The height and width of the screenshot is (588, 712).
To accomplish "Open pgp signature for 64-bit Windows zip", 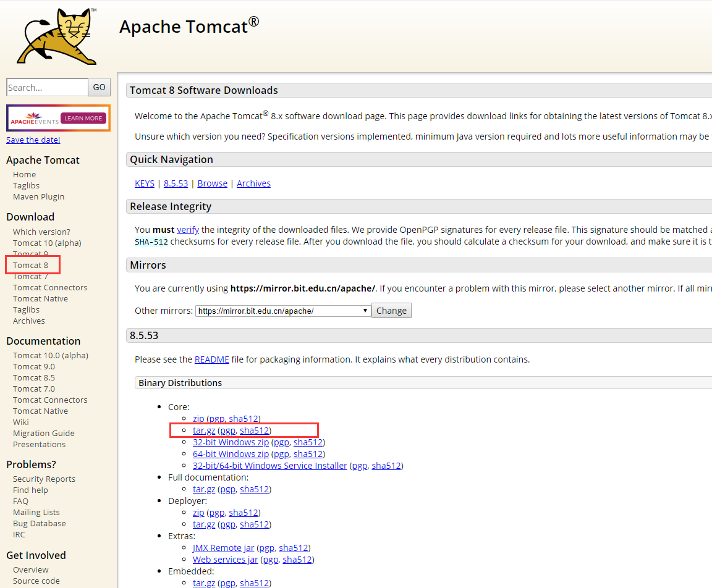I will tap(282, 454).
